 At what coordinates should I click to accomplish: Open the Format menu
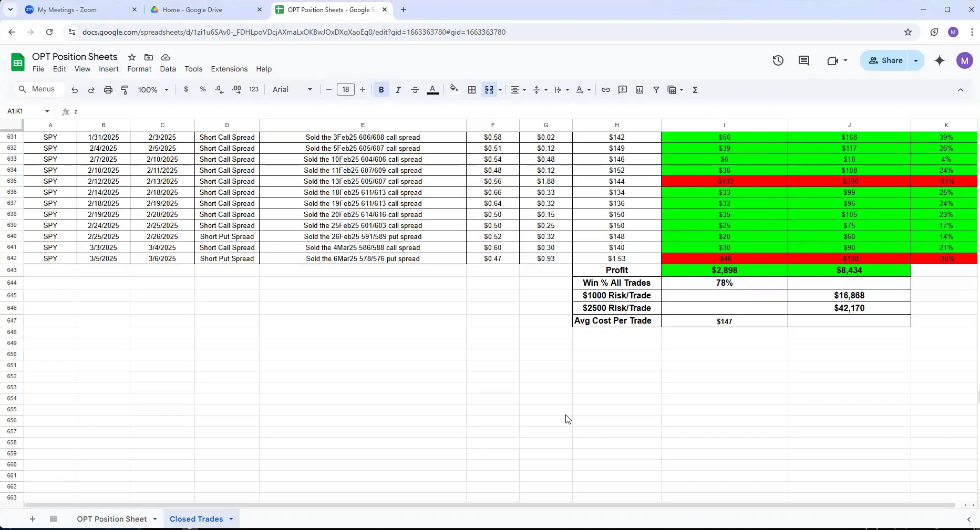click(x=139, y=69)
